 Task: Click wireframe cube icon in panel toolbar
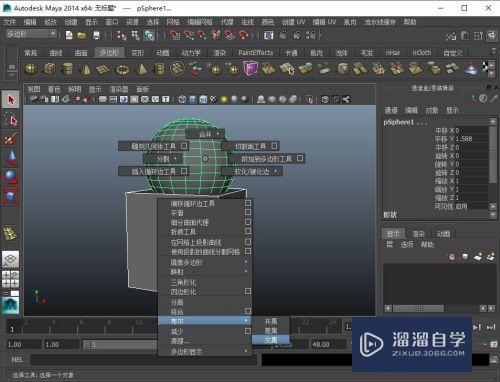click(x=182, y=99)
